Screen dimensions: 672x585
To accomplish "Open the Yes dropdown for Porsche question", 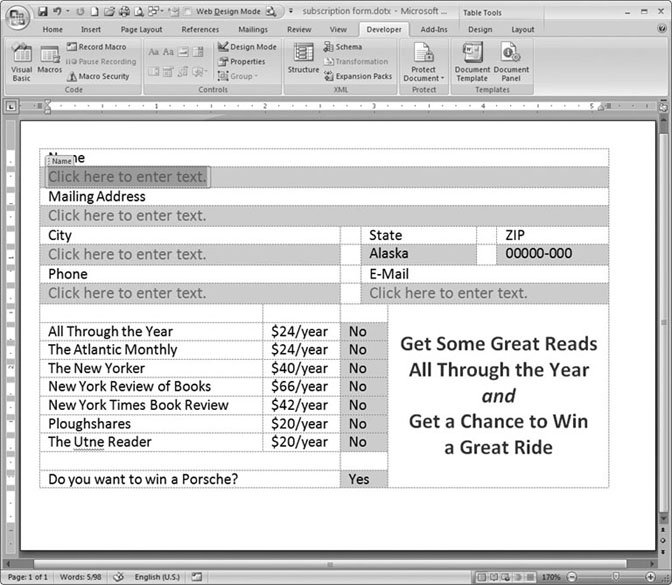I will (x=363, y=479).
